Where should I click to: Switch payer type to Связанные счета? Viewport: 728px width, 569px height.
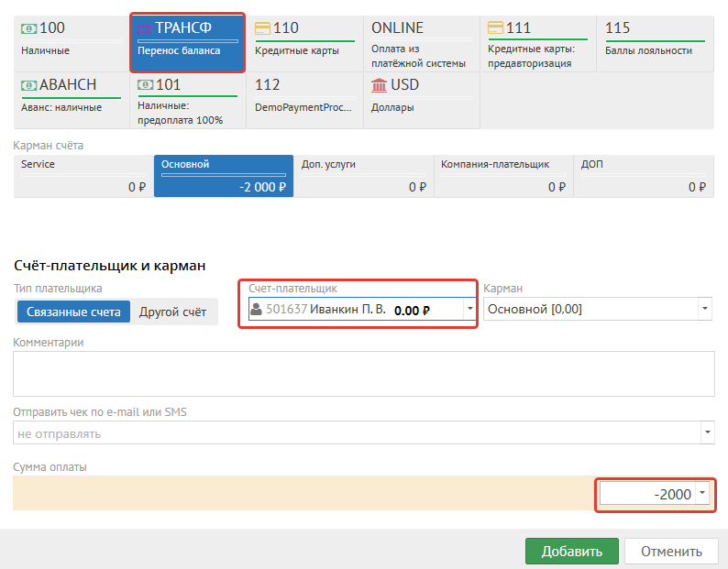(x=73, y=312)
